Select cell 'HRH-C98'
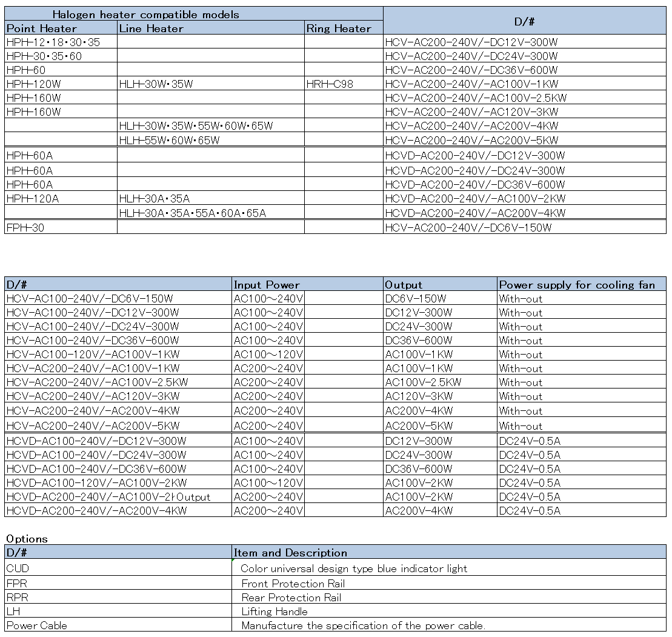Viewport: 672px width, 637px height. click(x=344, y=84)
